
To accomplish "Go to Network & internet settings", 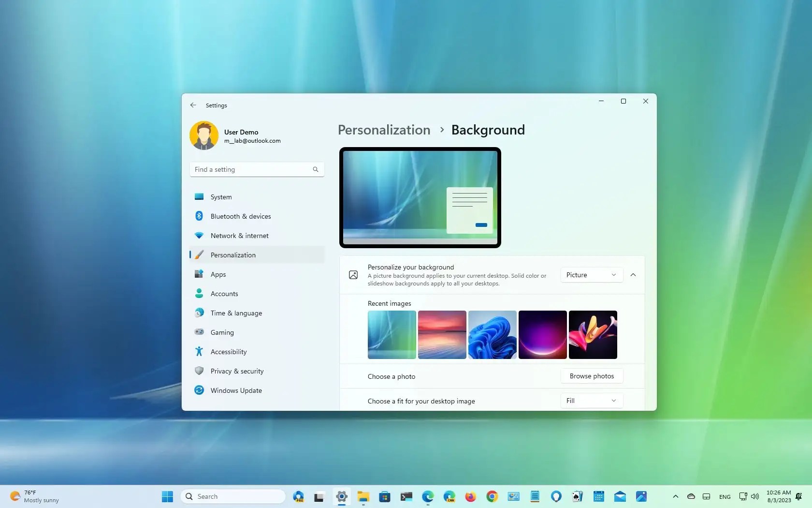I will [x=257, y=236].
